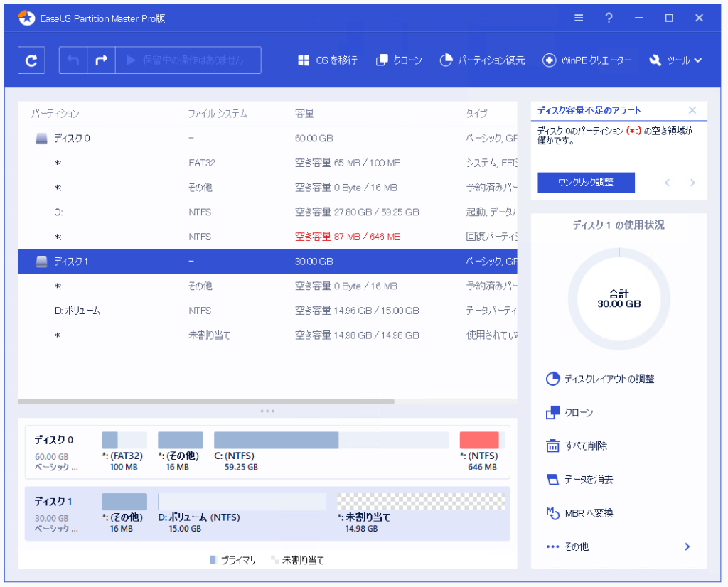Image resolution: width=728 pixels, height=587 pixels.
Task: Select the C: NTFS partition row
Action: point(267,212)
